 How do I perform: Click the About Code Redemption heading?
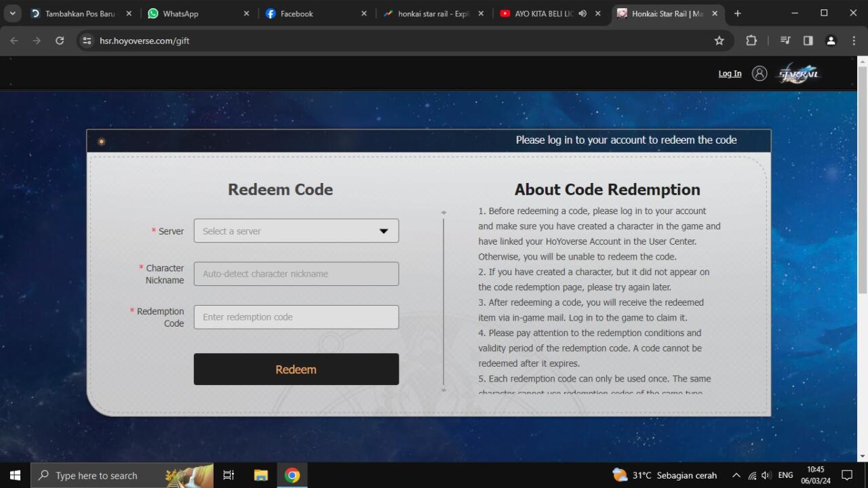point(607,190)
